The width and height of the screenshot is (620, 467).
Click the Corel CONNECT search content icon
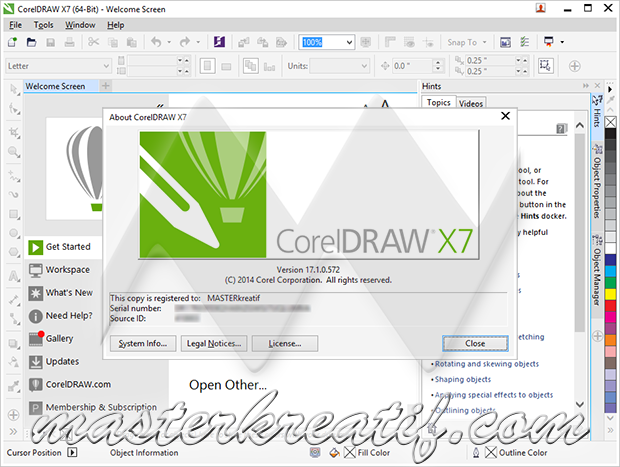coord(219,42)
